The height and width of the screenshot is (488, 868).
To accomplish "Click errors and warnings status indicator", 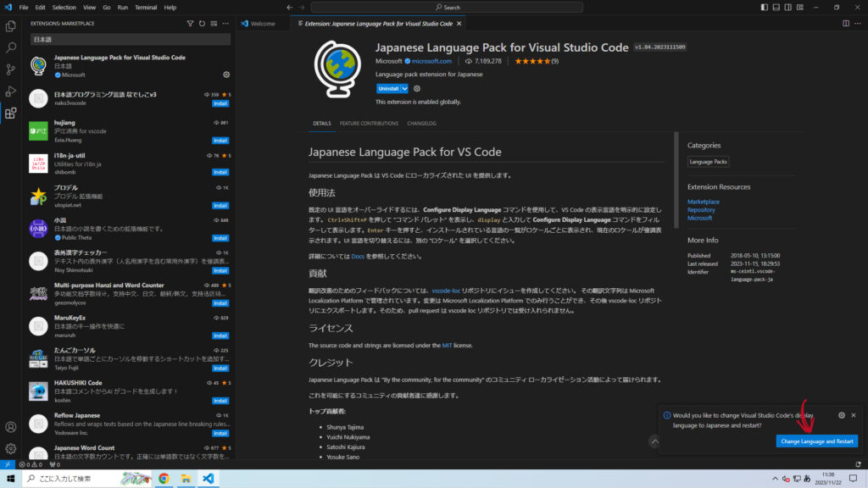I will click(x=31, y=465).
